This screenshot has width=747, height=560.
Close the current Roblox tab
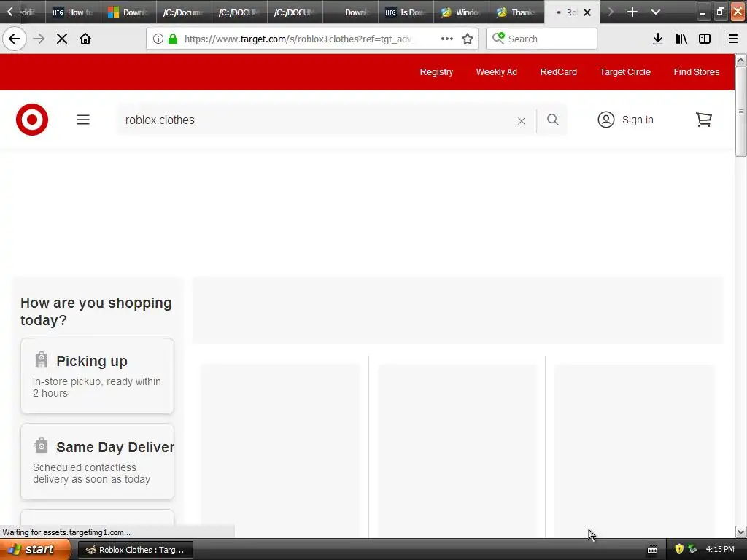tap(587, 12)
